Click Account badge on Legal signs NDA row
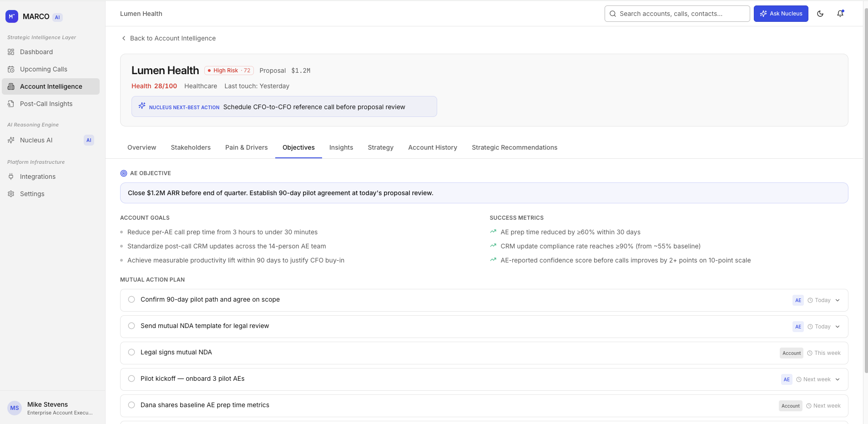 [x=792, y=353]
